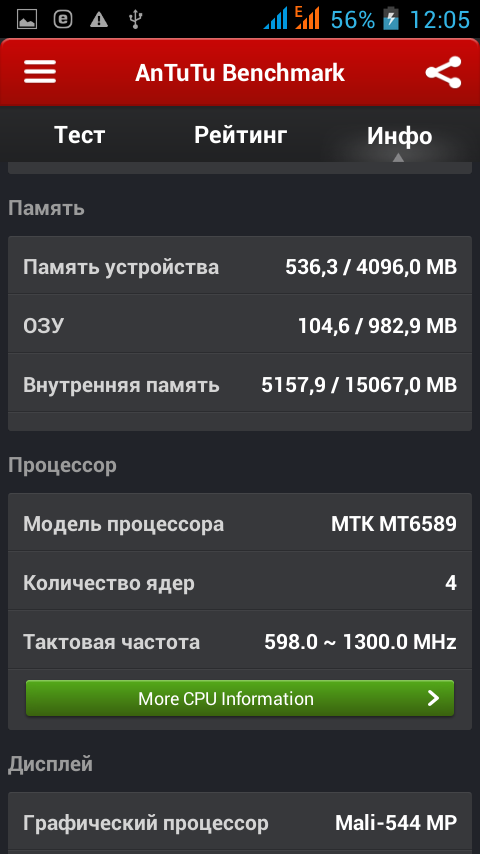Select the Инфо tab
Viewport: 480px width, 854px height.
tap(399, 135)
